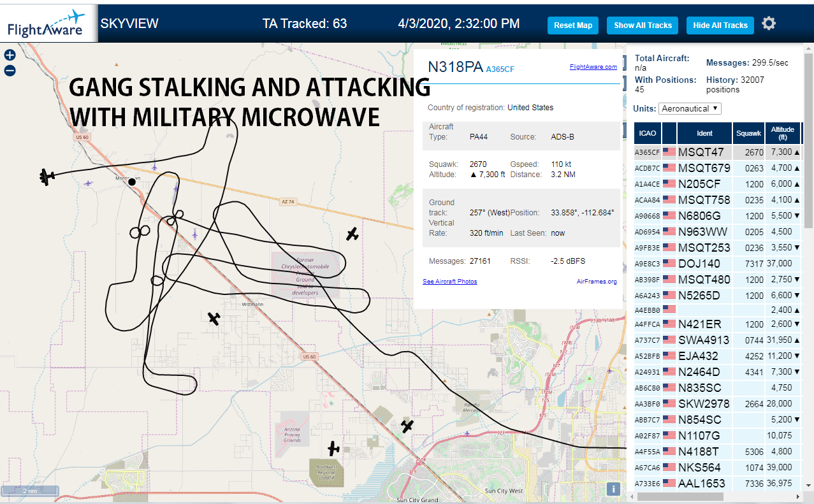This screenshot has height=504, width=814.
Task: Click ICAO code A9E8C3 in the table
Action: click(648, 263)
